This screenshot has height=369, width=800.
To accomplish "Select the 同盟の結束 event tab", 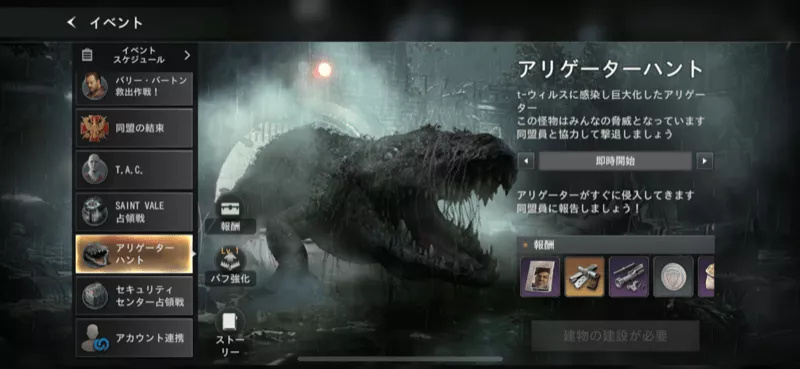I will click(x=134, y=128).
